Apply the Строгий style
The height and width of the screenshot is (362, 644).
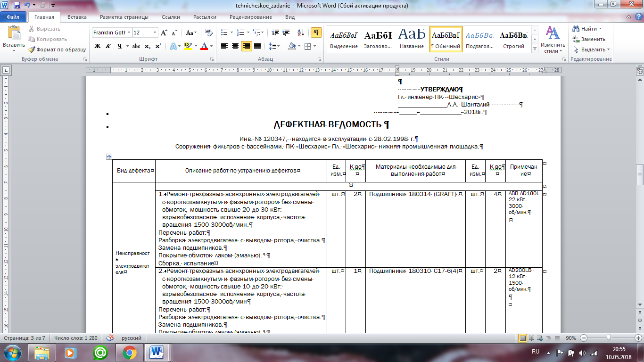tap(514, 39)
